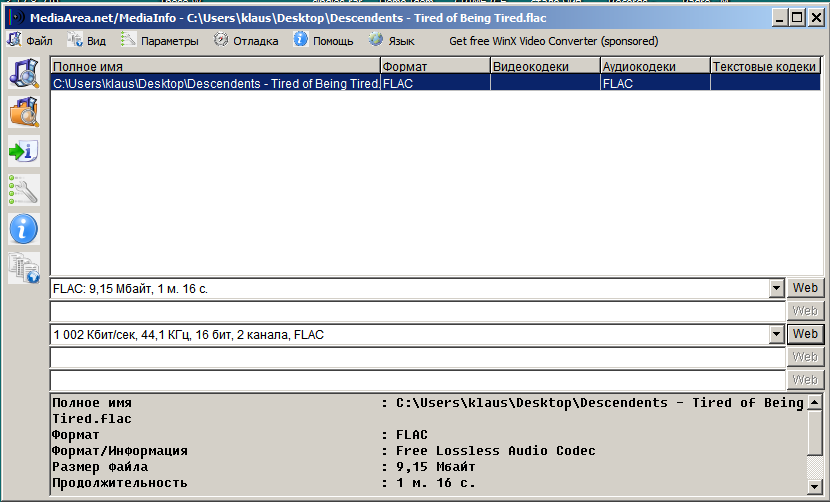
Task: Expand the FLAC: 9,15 Мбайт dropdown arrow
Action: pyautogui.click(x=776, y=289)
